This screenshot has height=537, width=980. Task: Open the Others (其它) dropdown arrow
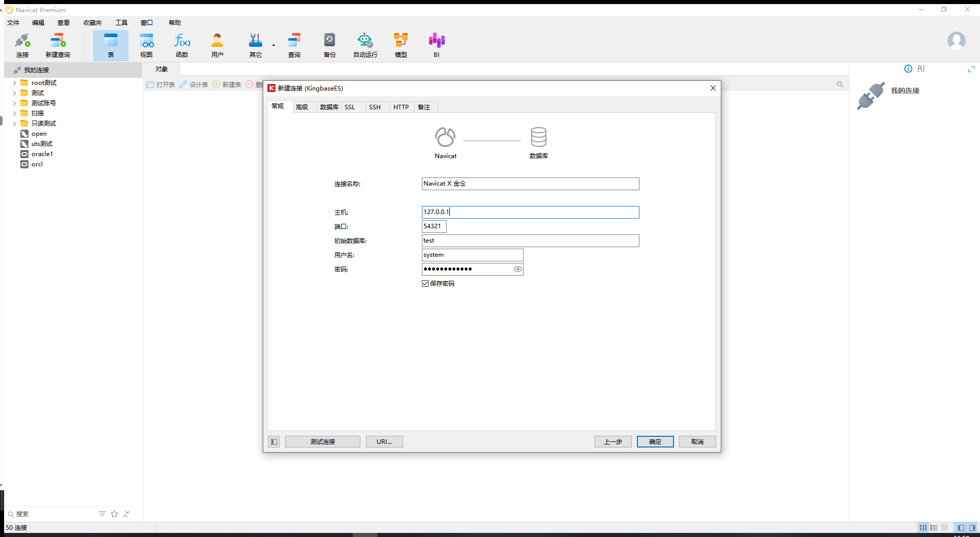pos(273,45)
